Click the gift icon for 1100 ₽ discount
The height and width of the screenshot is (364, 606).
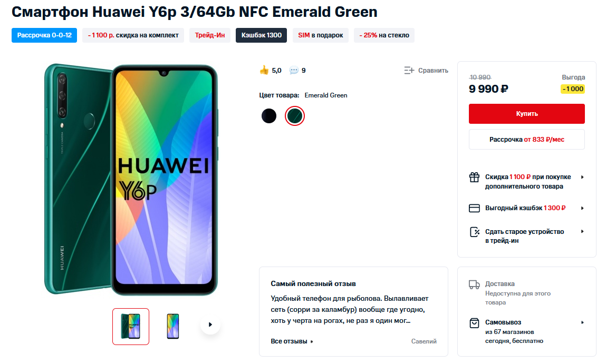pos(474,177)
